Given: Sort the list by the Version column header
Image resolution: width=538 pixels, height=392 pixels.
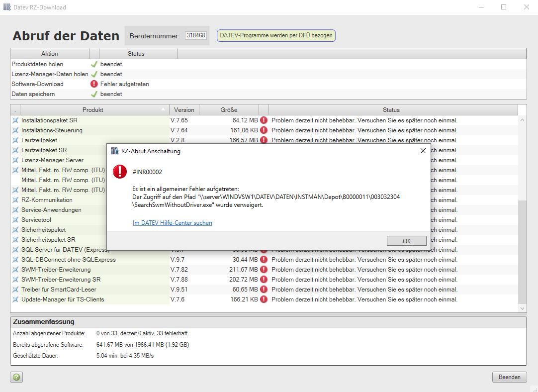Looking at the screenshot, I should (184, 110).
